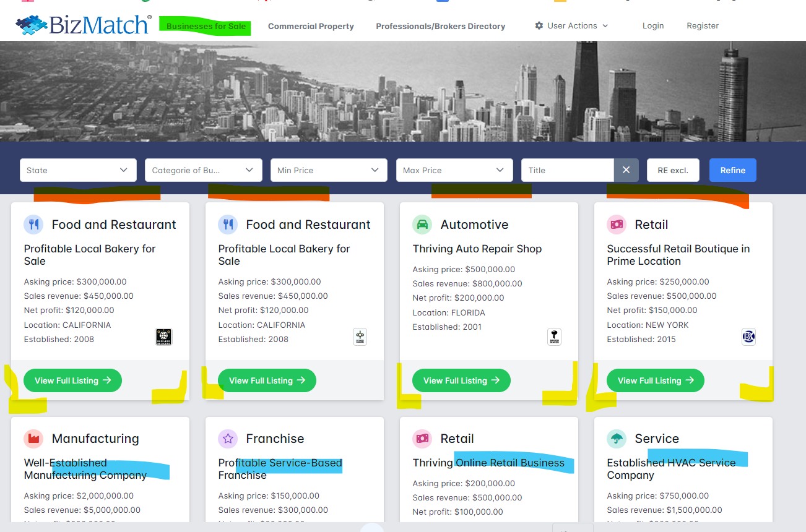Click the BizMatch puzzle logo
806x532 pixels.
point(32,25)
